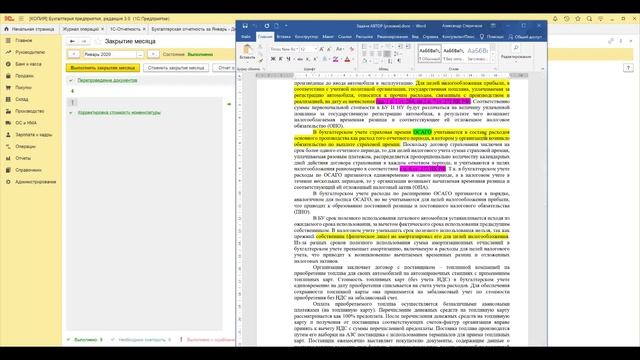Screen dimensions: 640x360
Task: Open Корректировка стоимости номенклатуры link
Action: [119, 113]
